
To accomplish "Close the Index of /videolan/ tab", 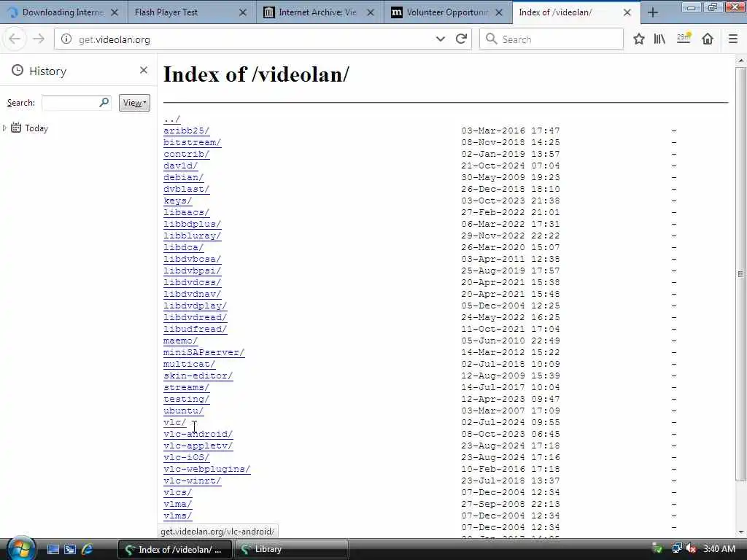I will click(627, 12).
